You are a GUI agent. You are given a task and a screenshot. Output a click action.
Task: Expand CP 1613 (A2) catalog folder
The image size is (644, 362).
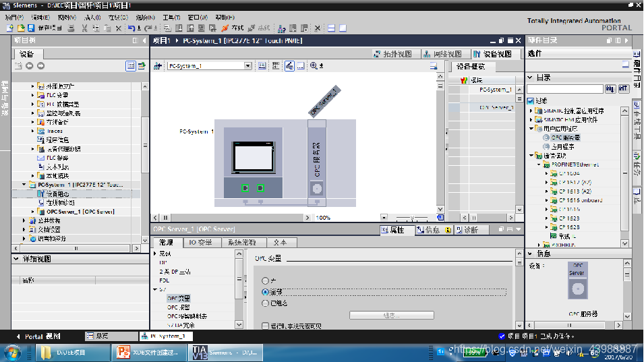547,191
